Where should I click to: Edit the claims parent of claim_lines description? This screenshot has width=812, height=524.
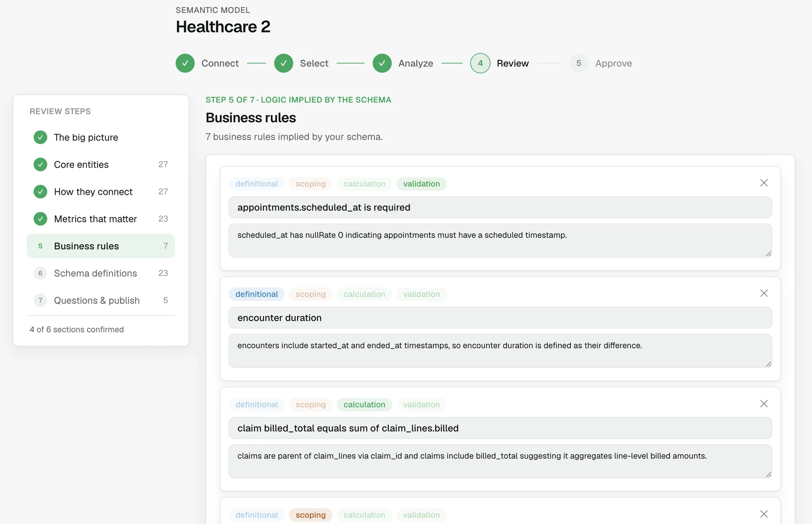coord(500,461)
